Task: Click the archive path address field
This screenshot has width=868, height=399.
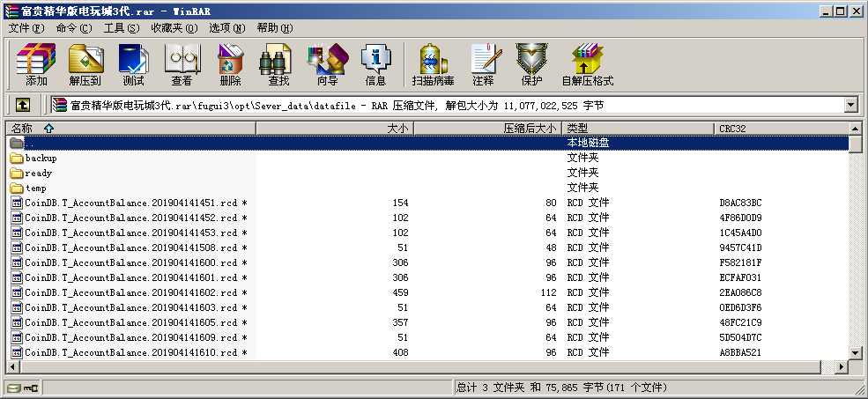Action: pyautogui.click(x=448, y=105)
